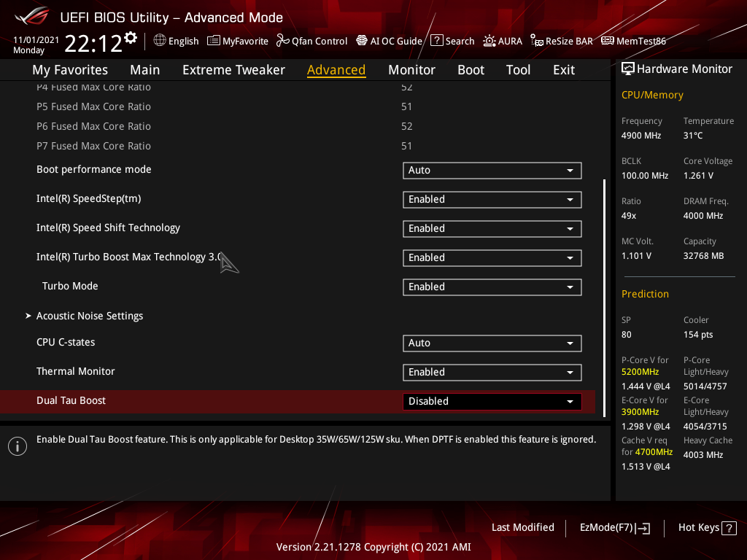Select Dual Tau Boost label
The height and width of the screenshot is (560, 747).
click(x=71, y=400)
